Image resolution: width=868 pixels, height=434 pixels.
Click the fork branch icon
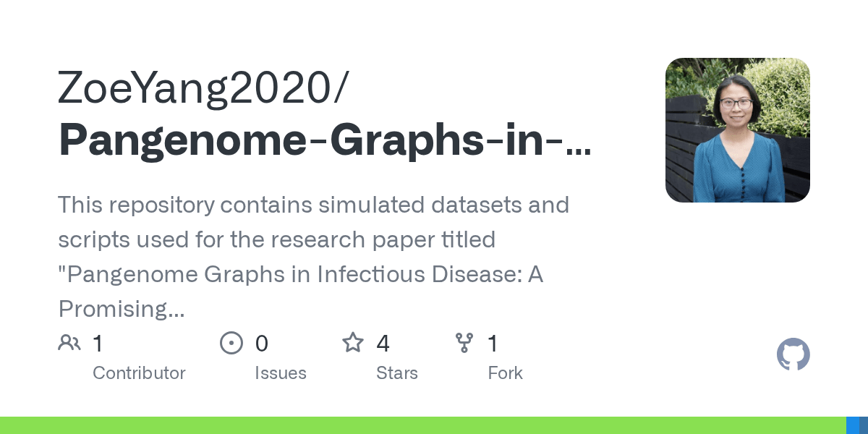pos(464,343)
